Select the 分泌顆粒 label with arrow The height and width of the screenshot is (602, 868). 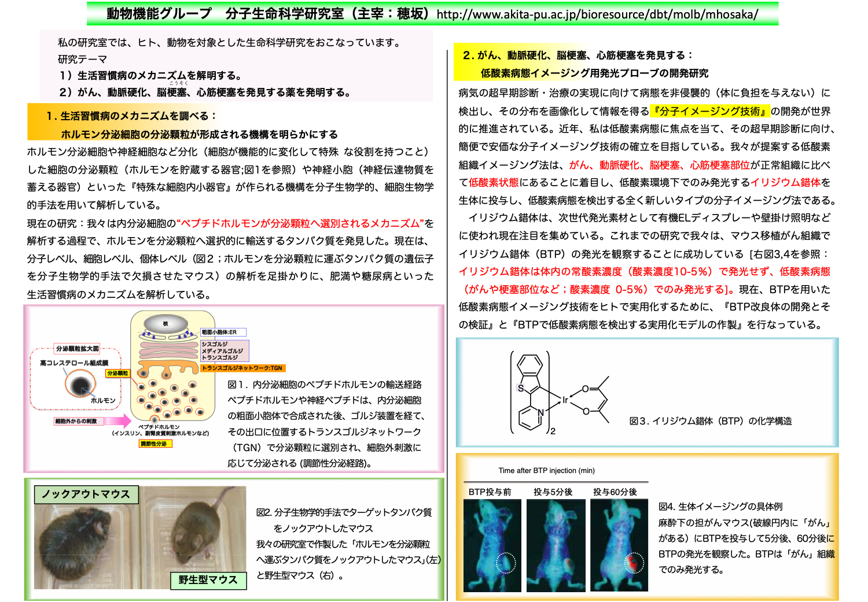pos(117,374)
